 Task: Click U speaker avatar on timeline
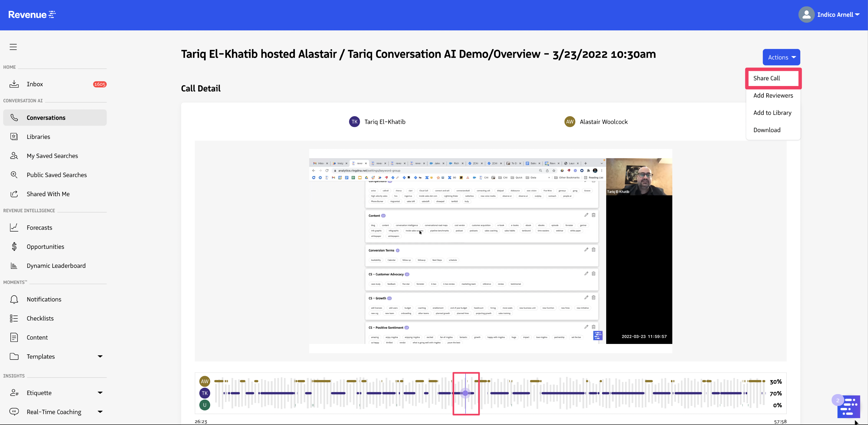[x=205, y=405]
